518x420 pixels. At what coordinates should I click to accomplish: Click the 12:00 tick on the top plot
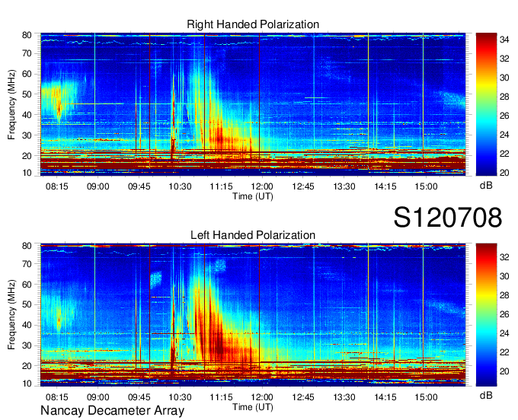pyautogui.click(x=262, y=186)
